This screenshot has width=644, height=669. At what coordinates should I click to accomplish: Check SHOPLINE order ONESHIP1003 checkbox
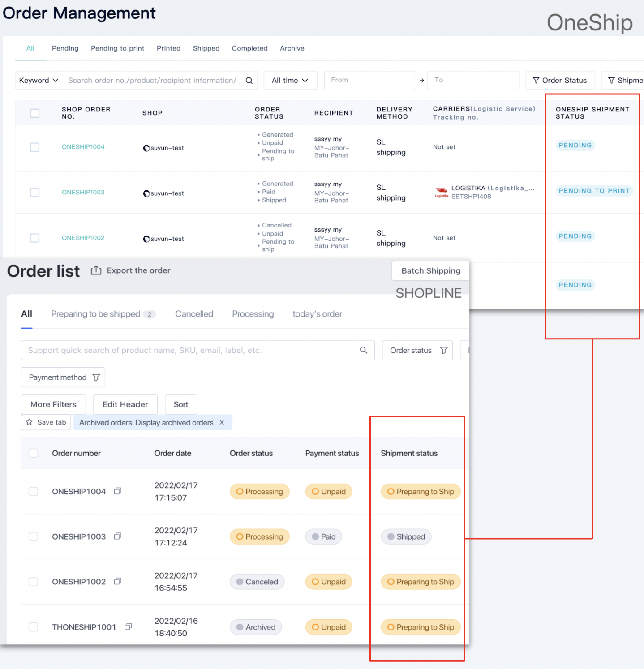pos(33,536)
